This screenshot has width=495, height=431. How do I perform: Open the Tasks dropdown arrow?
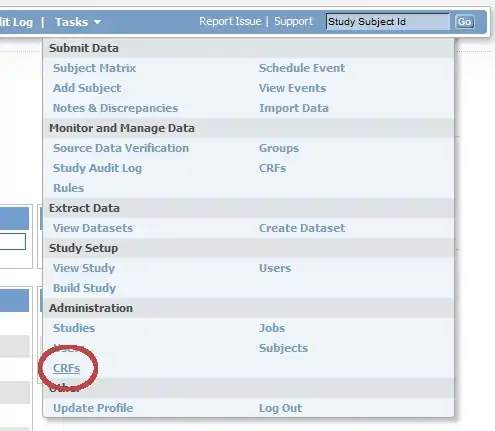click(x=97, y=22)
